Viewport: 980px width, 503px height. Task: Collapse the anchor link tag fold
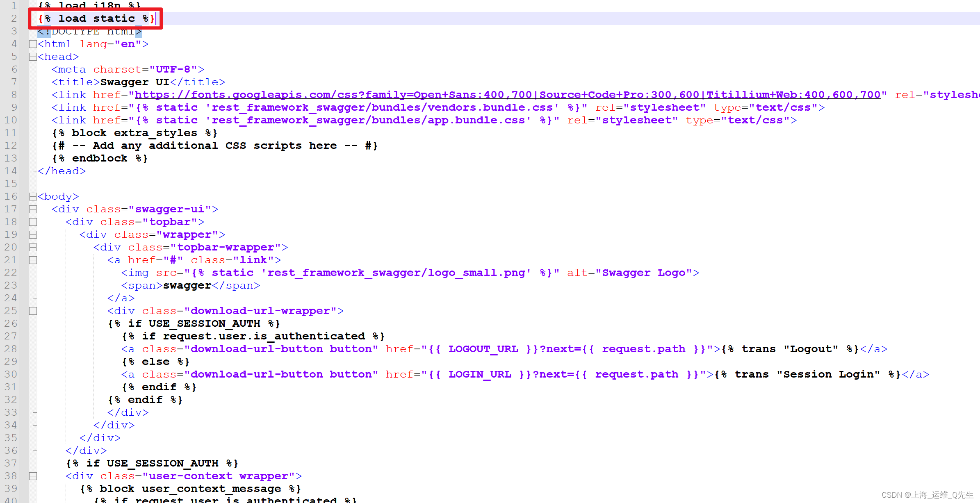tap(33, 260)
